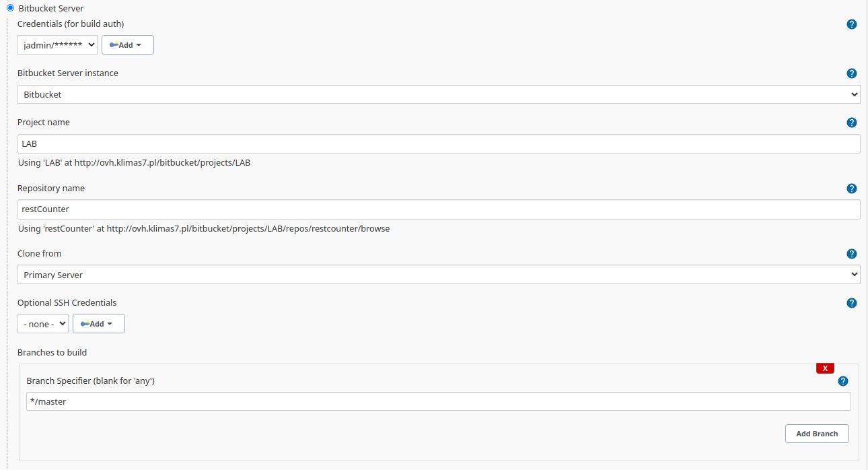Click the text "Using 'LAB' at http://ovh.klimas7.pl/bitbucket/projects/LAB"

tap(135, 163)
